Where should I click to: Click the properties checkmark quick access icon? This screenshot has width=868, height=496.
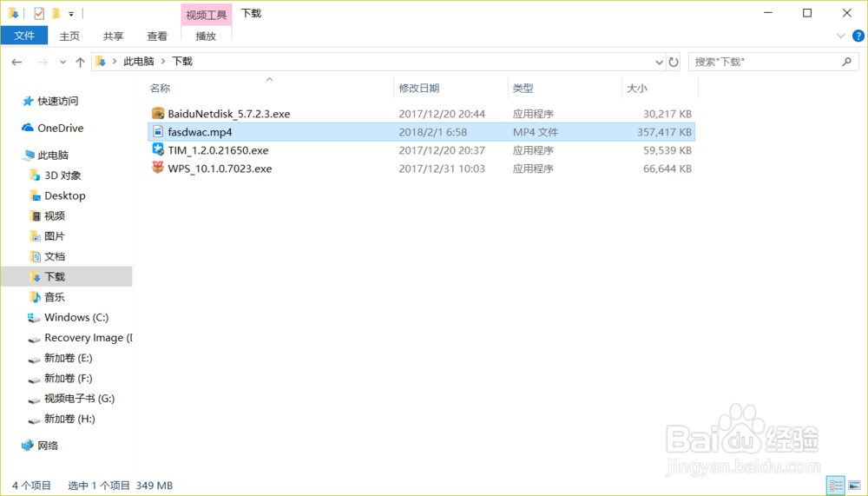[x=39, y=13]
